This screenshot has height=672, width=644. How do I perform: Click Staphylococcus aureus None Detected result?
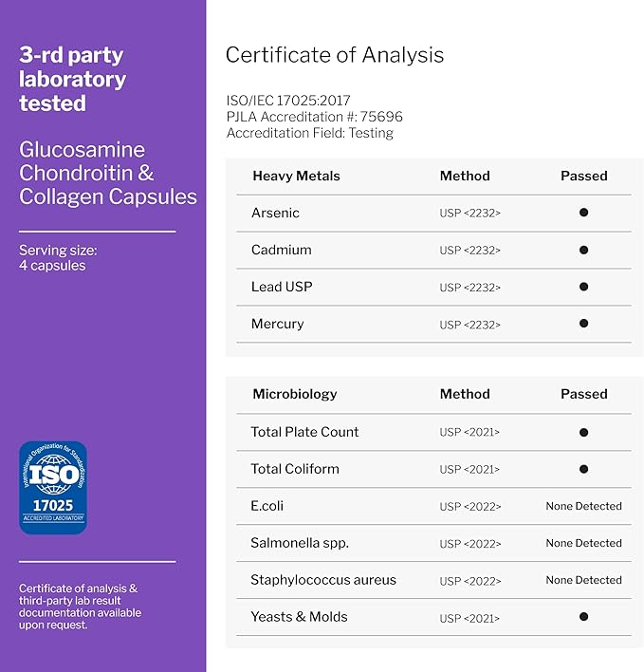pyautogui.click(x=583, y=580)
